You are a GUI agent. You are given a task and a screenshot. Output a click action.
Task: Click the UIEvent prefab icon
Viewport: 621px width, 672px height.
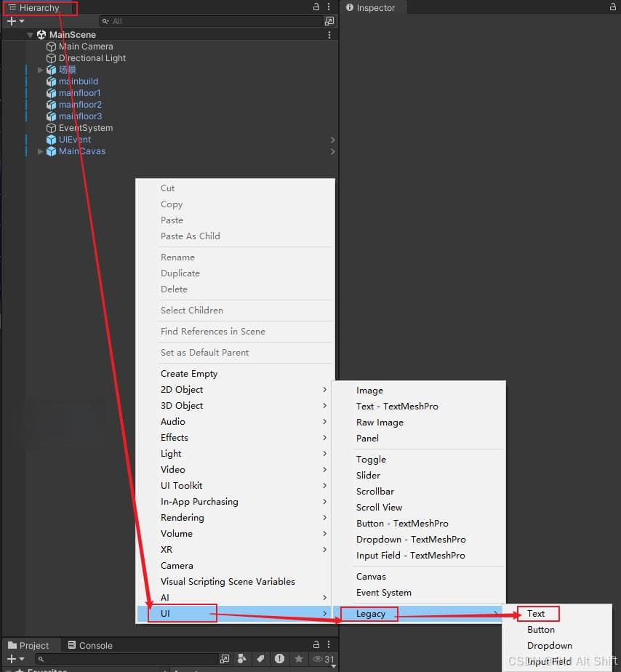(51, 140)
